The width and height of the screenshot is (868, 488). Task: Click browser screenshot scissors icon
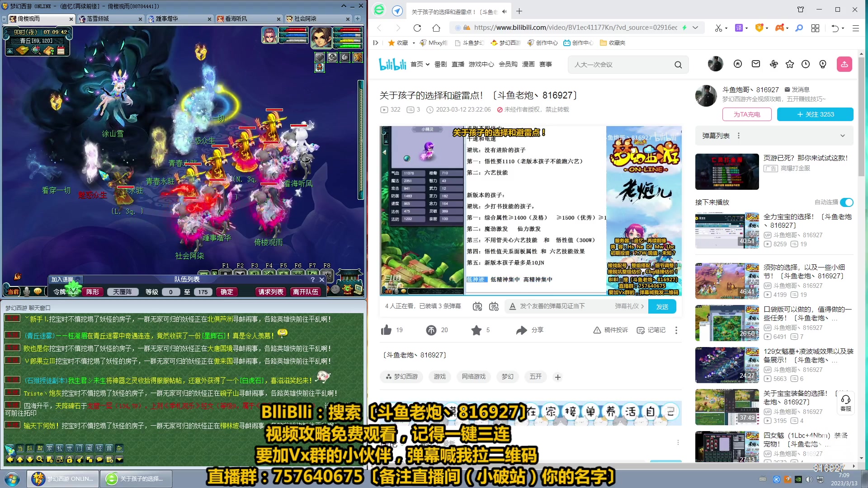[718, 28]
